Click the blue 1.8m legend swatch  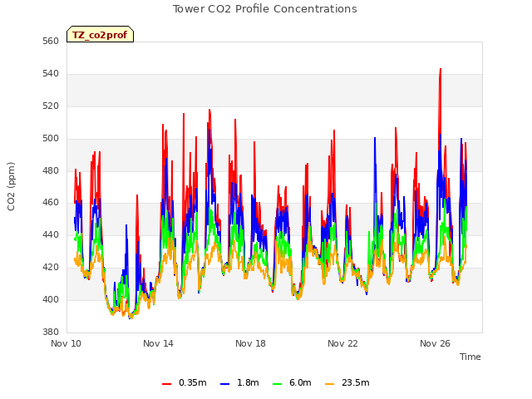tap(225, 384)
